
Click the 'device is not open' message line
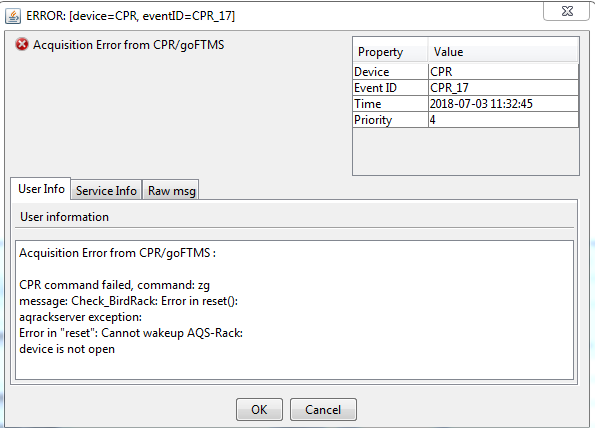coord(67,349)
